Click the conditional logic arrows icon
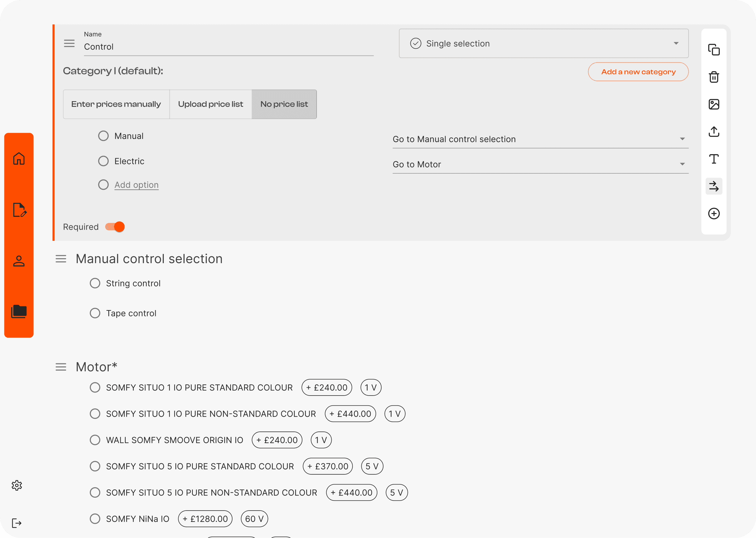756x538 pixels. pyautogui.click(x=713, y=186)
